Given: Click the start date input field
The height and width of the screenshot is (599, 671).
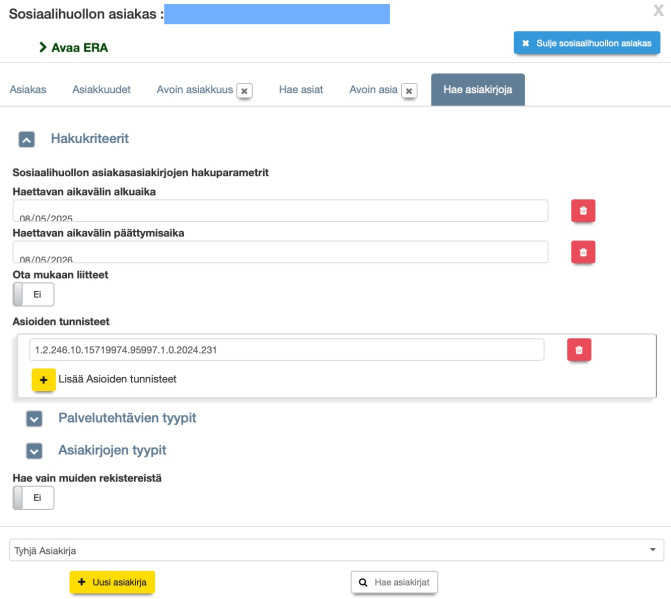Looking at the screenshot, I should (x=280, y=211).
